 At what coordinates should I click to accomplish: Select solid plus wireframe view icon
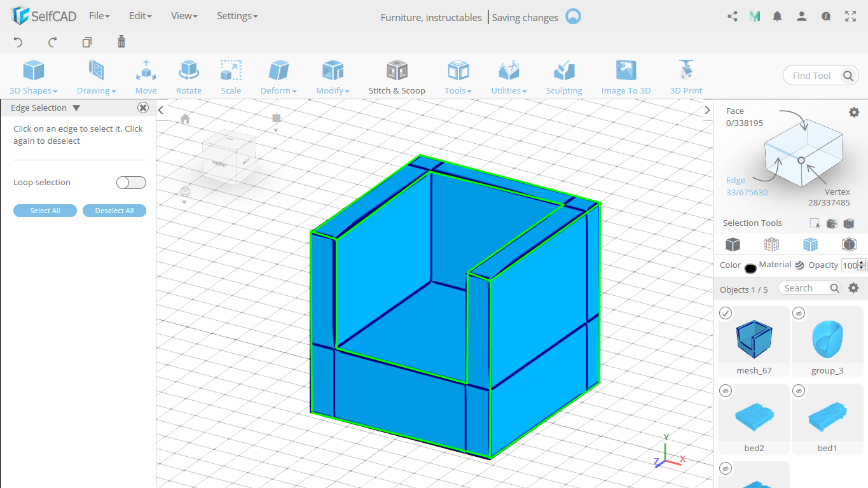point(810,244)
